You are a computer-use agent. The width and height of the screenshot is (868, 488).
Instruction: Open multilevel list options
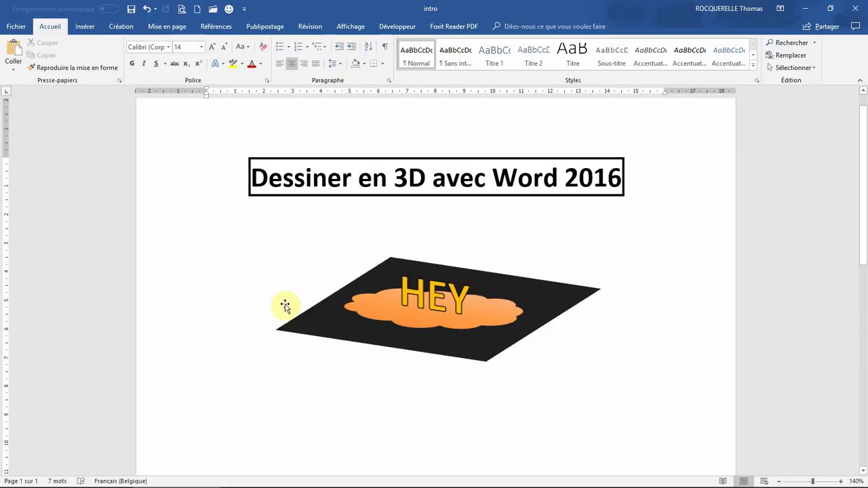[318, 47]
